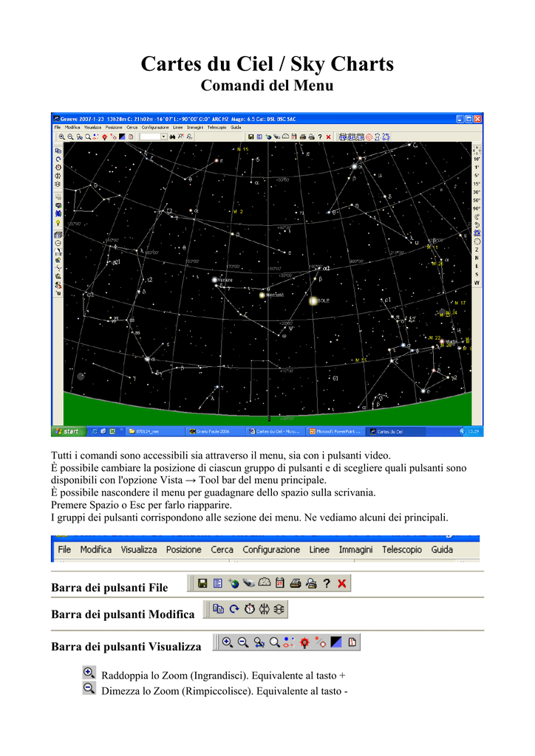Open the Configurazione menu in the enlarged menu bar
The height and width of the screenshot is (756, 535).
tap(271, 549)
